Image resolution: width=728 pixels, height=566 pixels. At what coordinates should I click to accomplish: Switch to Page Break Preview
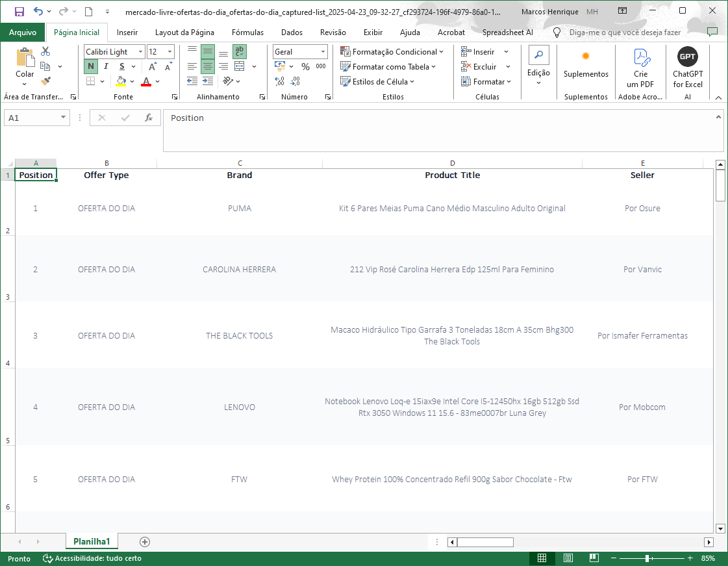point(594,558)
